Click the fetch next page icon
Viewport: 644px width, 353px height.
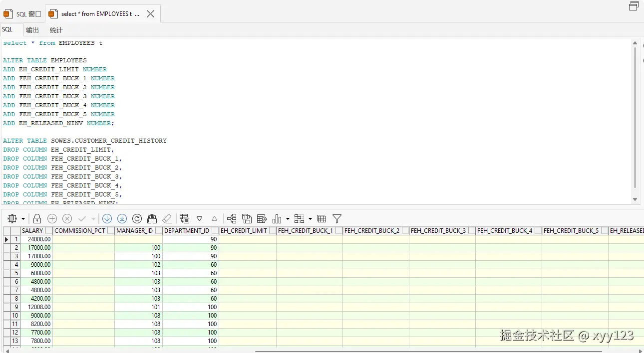pos(107,218)
